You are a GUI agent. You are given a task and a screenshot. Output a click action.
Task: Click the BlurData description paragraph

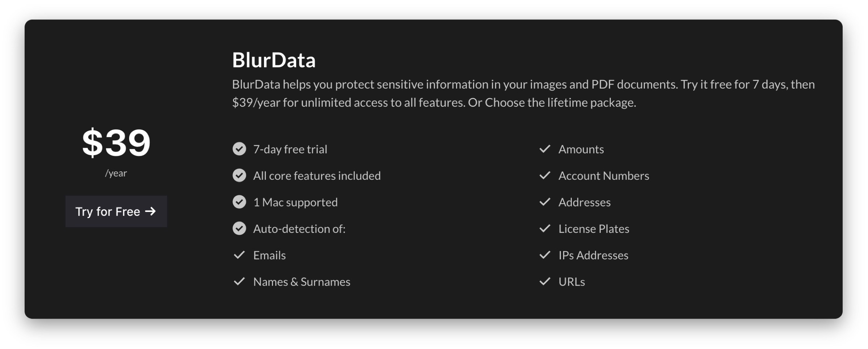pyautogui.click(x=523, y=93)
